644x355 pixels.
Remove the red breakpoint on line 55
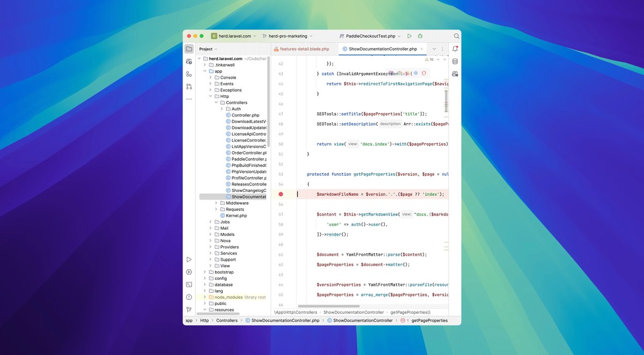(x=280, y=194)
